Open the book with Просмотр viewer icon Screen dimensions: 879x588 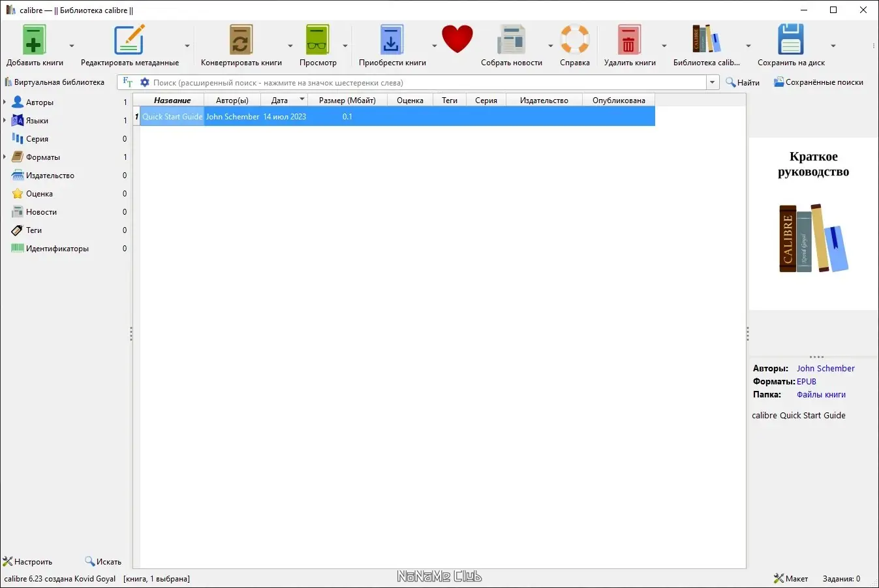pyautogui.click(x=318, y=40)
